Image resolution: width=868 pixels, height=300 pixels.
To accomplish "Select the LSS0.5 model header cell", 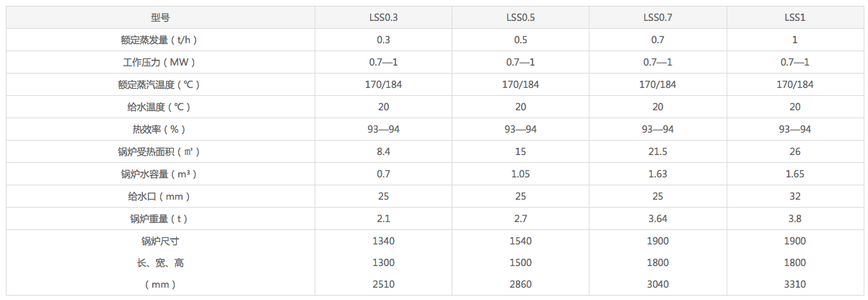I will click(520, 17).
